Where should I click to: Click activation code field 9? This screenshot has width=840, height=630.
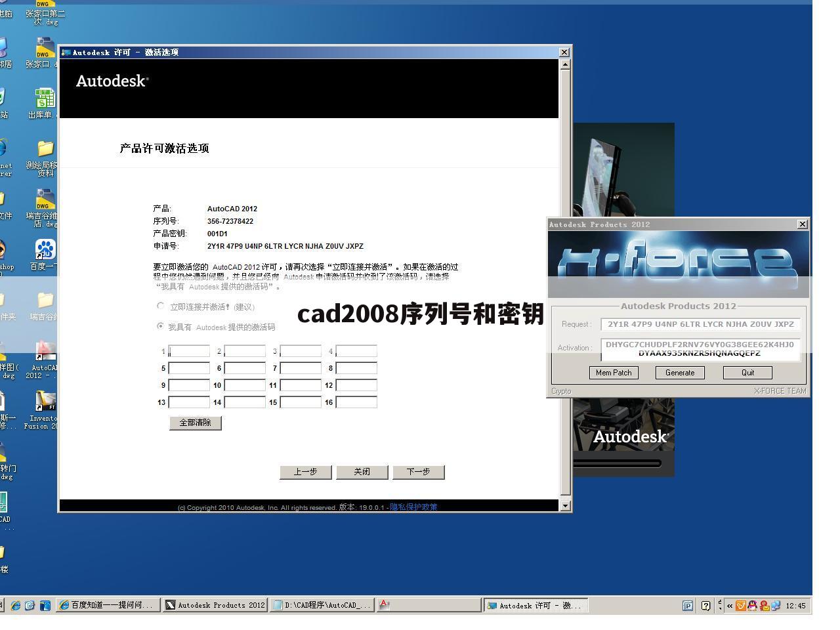click(x=189, y=385)
